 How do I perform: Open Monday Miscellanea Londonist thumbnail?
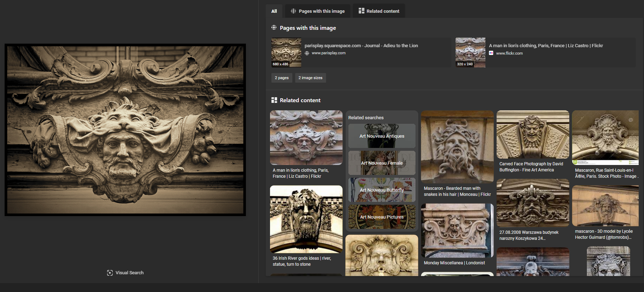point(457,231)
